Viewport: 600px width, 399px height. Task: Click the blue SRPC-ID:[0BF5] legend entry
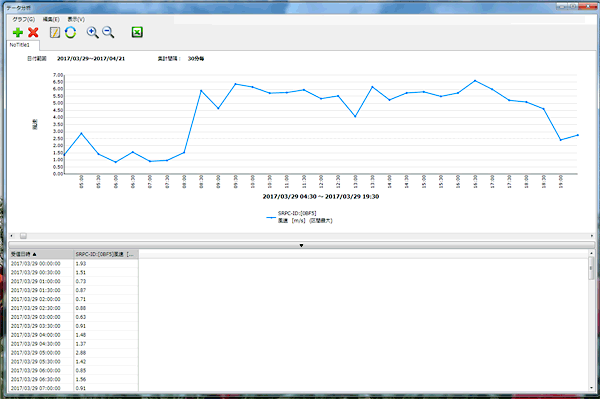click(x=299, y=217)
